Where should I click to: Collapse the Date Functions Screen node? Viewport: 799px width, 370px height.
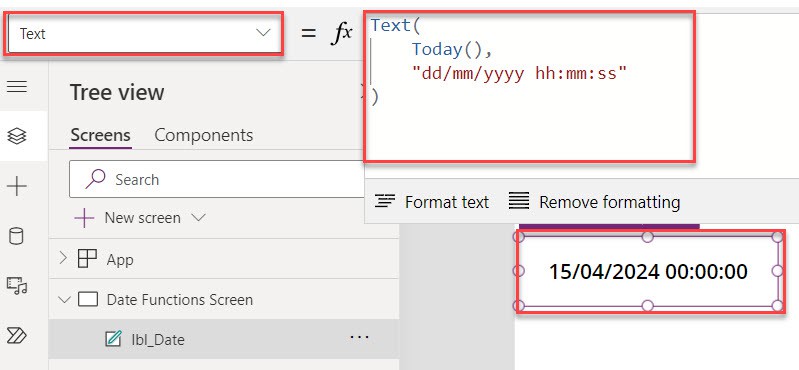pos(64,300)
